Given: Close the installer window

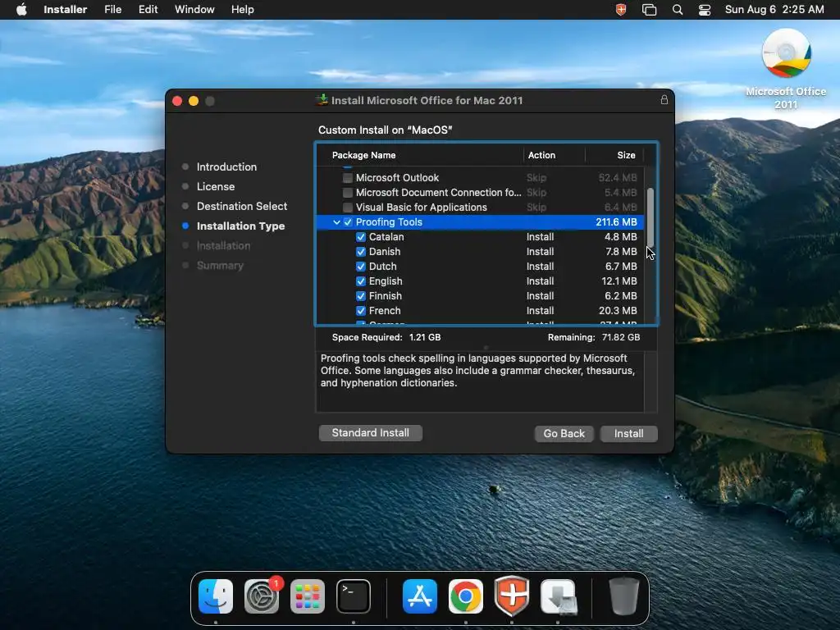Looking at the screenshot, I should coord(177,101).
